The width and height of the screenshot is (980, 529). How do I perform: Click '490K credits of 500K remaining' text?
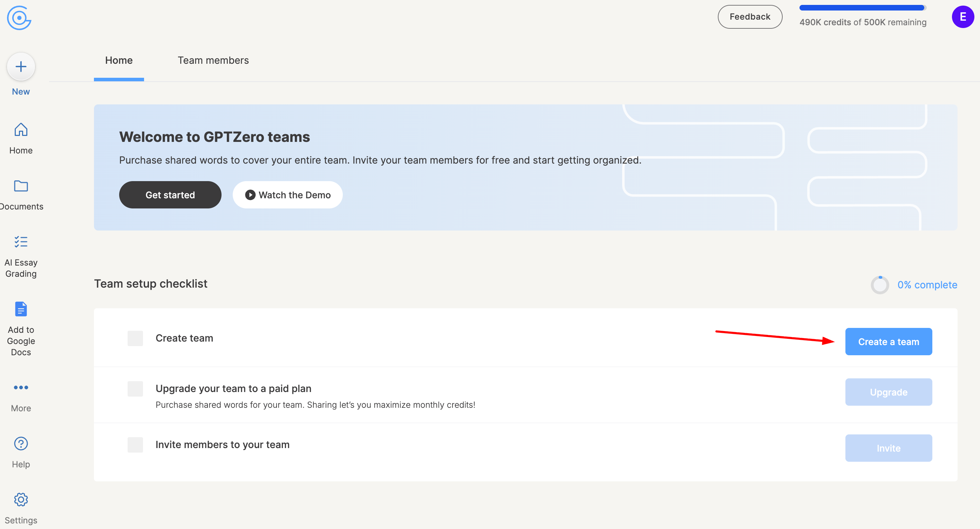[863, 22]
